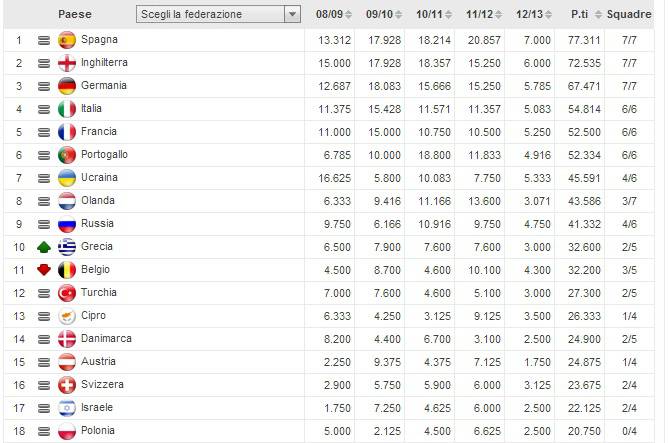668x443 pixels.
Task: Click the England flag icon
Action: tap(67, 63)
